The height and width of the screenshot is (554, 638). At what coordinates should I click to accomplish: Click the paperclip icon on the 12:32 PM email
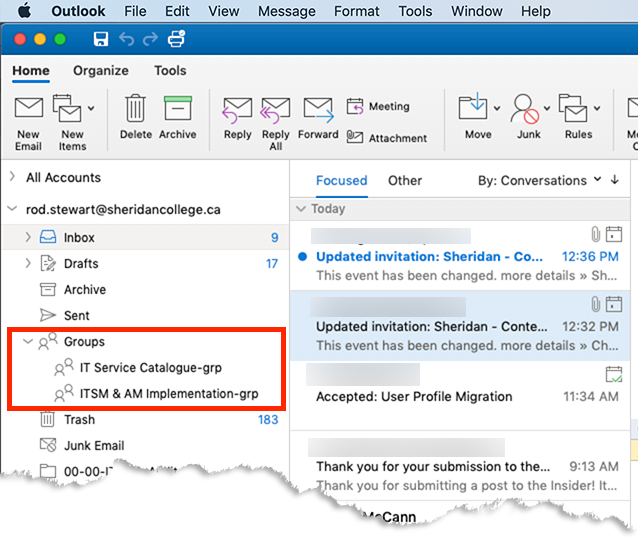point(595,304)
